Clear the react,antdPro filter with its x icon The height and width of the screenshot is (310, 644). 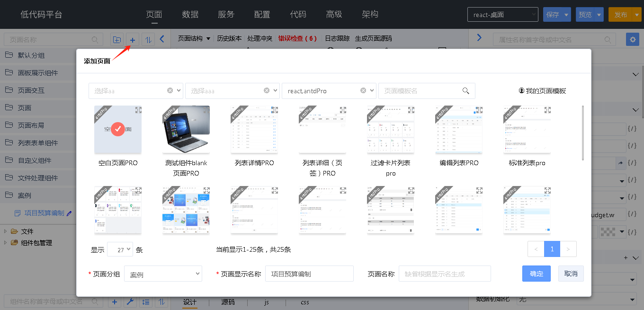tap(363, 90)
